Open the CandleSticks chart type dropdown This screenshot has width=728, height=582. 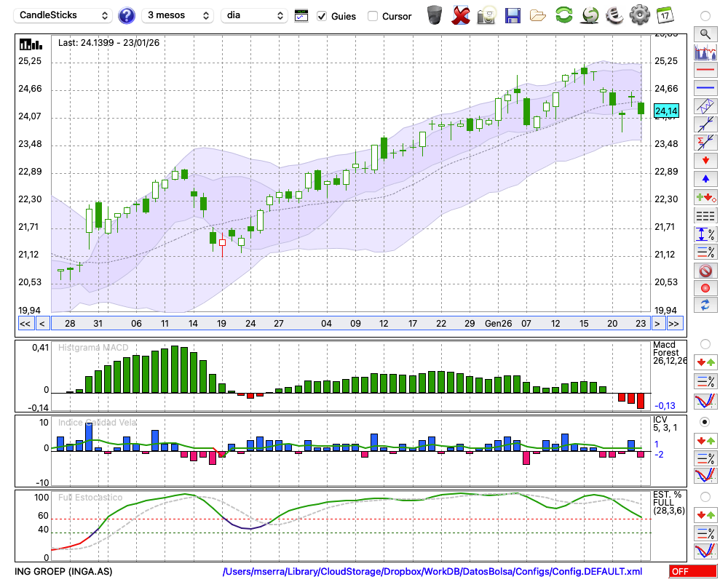[64, 15]
